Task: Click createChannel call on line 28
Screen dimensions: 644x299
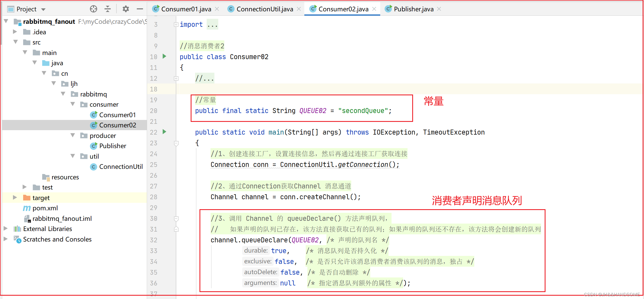Action: point(324,197)
